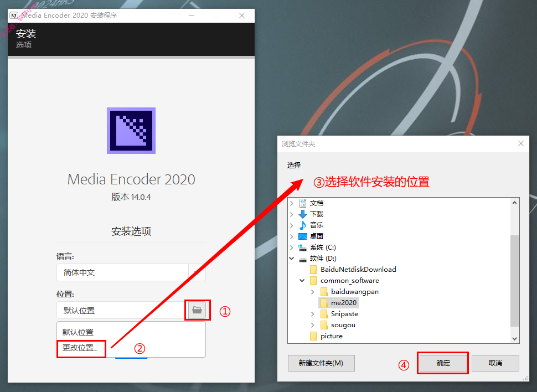Click the 系统 (C:) drive icon
Screen dimensions: 537x392
[x=303, y=247]
